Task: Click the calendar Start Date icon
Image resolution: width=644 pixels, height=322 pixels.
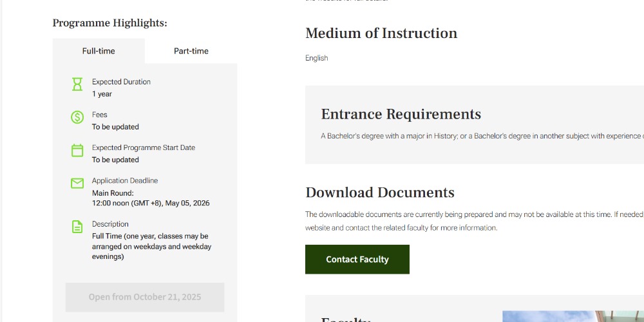Action: coord(77,151)
